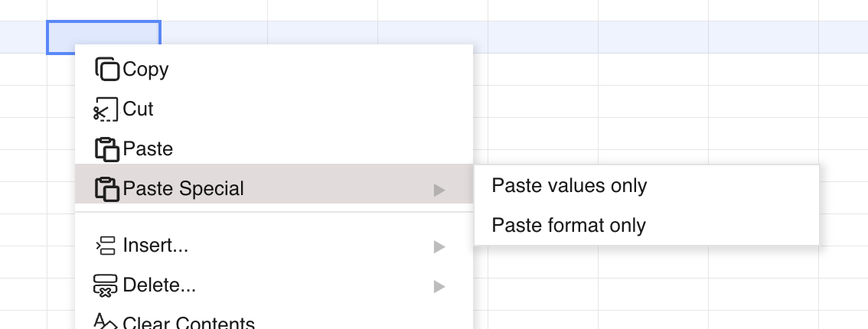Click the scissors icon beside Cut
The width and height of the screenshot is (868, 329).
(x=106, y=109)
